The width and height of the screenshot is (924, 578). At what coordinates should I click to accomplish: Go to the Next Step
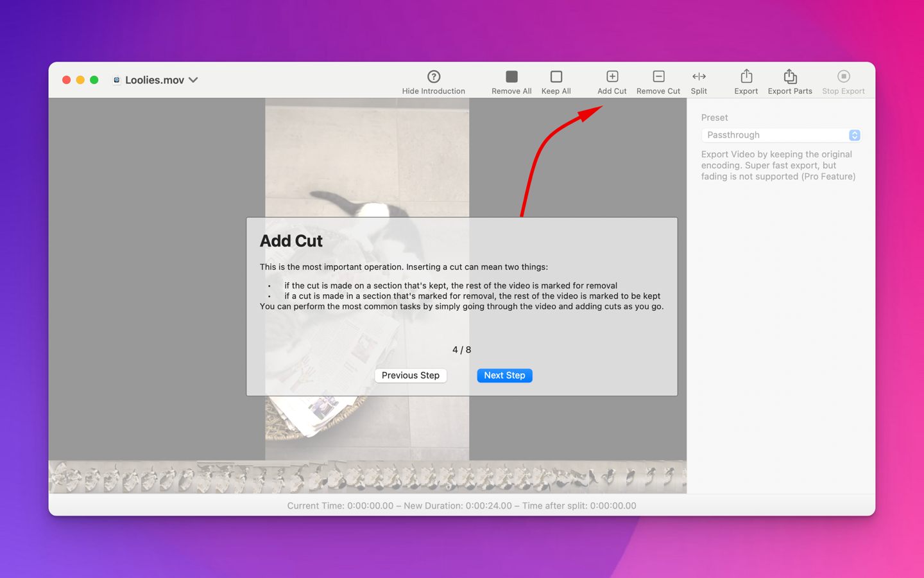coord(504,375)
